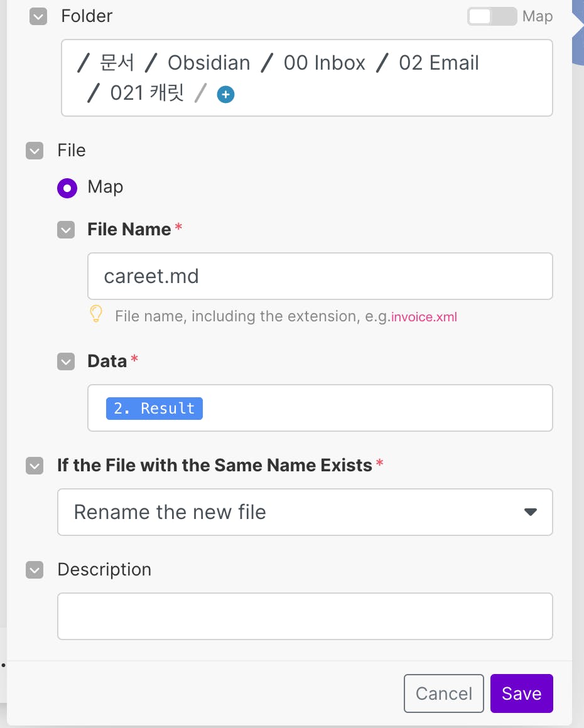Viewport: 584px width, 728px height.
Task: Collapse the Data field chevron
Action: coord(66,361)
